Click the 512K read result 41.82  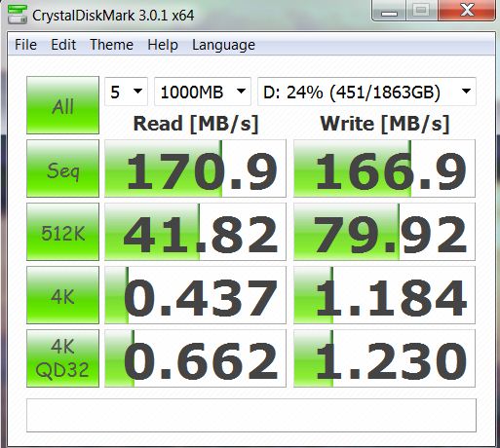tap(195, 232)
